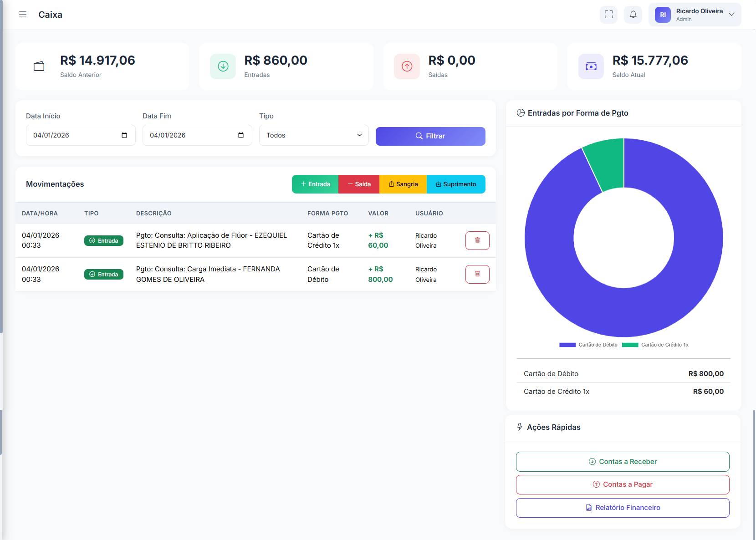
Task: Delete the Carga Imediata entry
Action: [477, 274]
